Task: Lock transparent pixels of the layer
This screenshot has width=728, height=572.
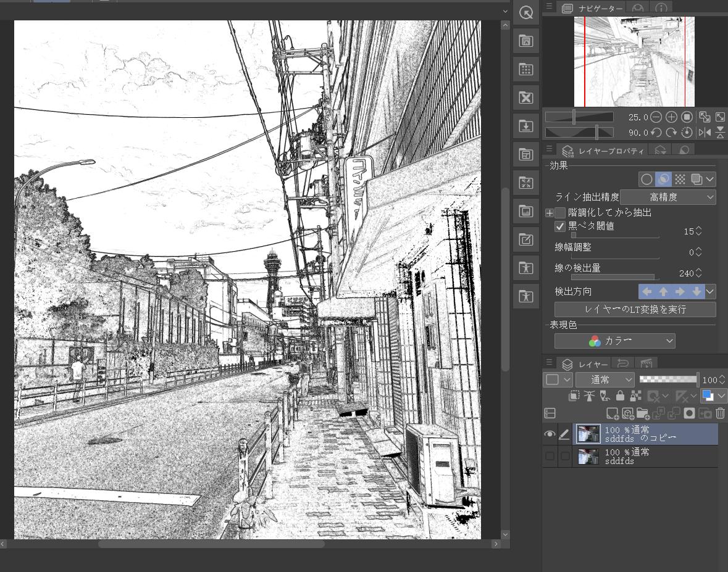Action: (x=635, y=396)
